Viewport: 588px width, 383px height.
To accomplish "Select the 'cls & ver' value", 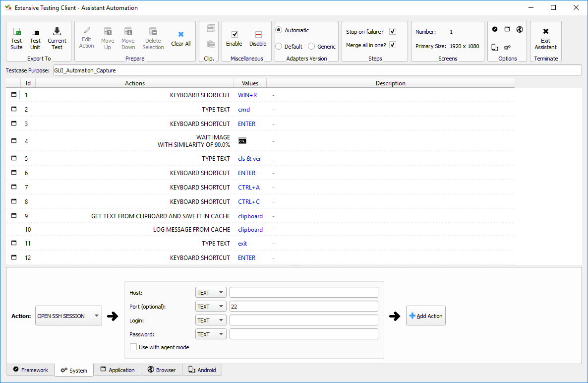I will (249, 159).
